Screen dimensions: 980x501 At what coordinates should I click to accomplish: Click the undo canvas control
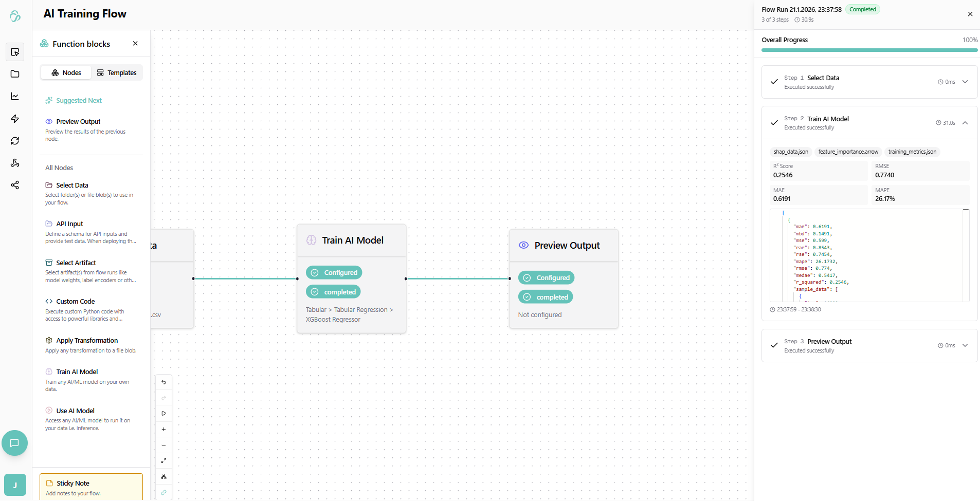pos(164,382)
